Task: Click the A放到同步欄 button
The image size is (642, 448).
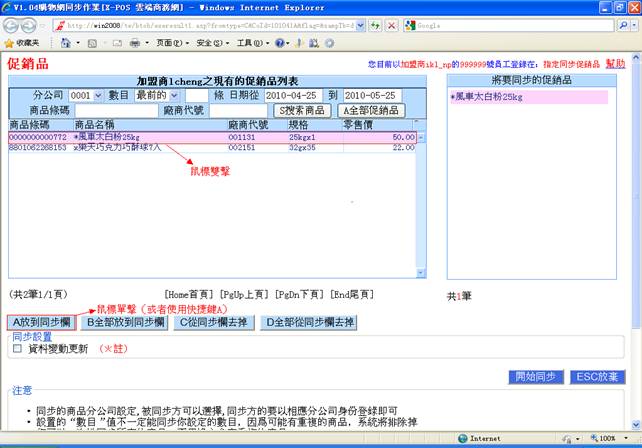Action: (x=41, y=322)
